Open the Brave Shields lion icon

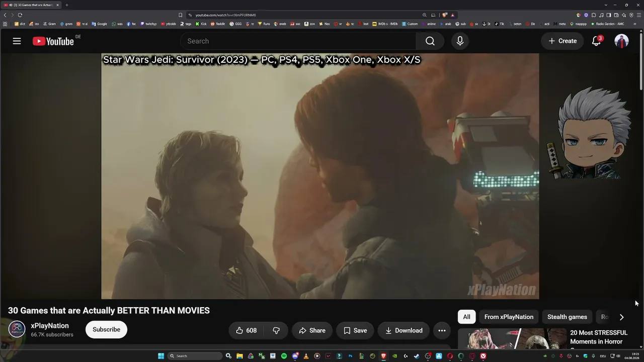(445, 15)
